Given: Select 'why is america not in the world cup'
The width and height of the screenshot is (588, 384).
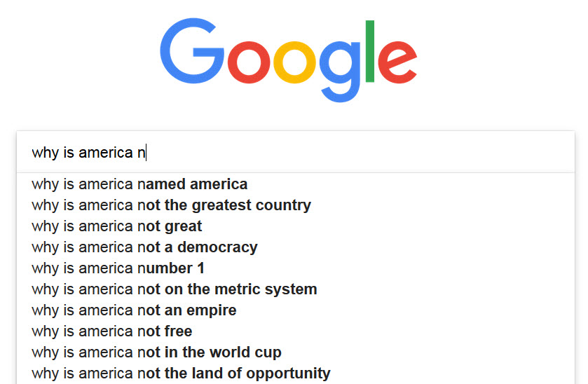Looking at the screenshot, I should [x=296, y=352].
